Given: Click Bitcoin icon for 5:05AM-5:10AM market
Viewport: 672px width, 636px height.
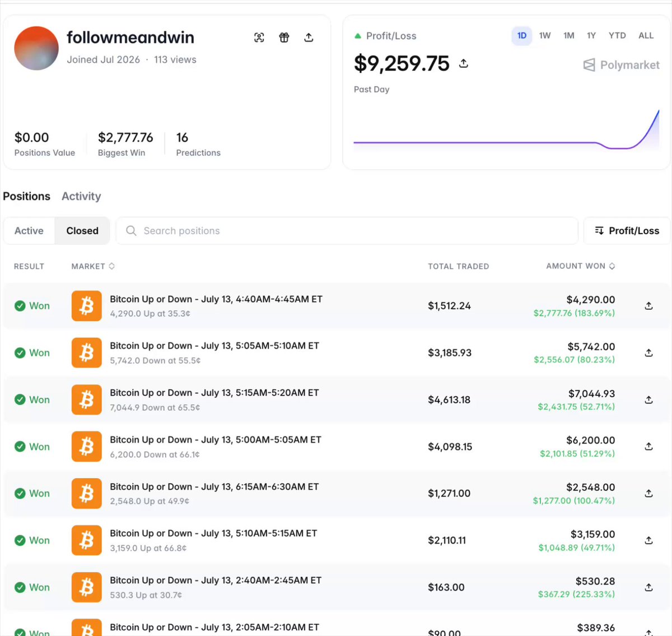Looking at the screenshot, I should (x=87, y=353).
